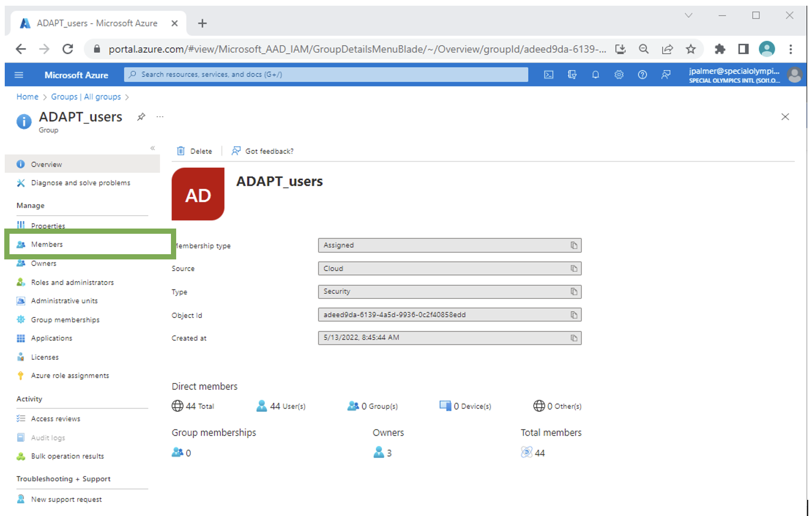Open the browser zoom magnifier icon

[x=643, y=49]
